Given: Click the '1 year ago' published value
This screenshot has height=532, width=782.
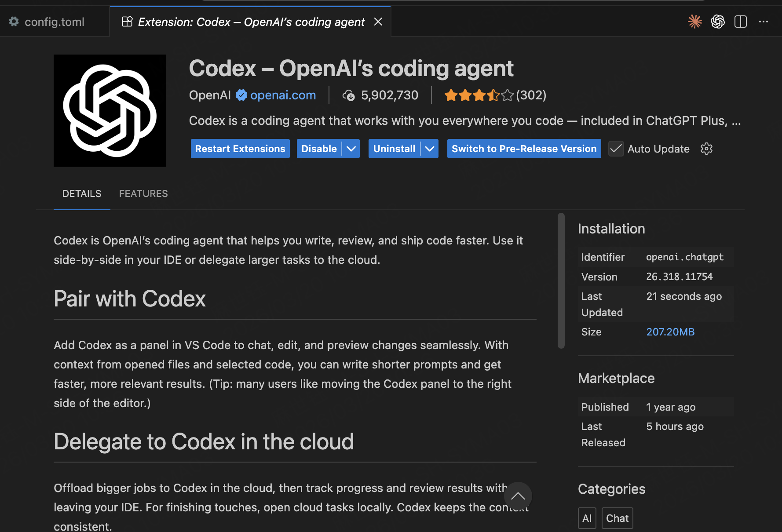Looking at the screenshot, I should (671, 407).
